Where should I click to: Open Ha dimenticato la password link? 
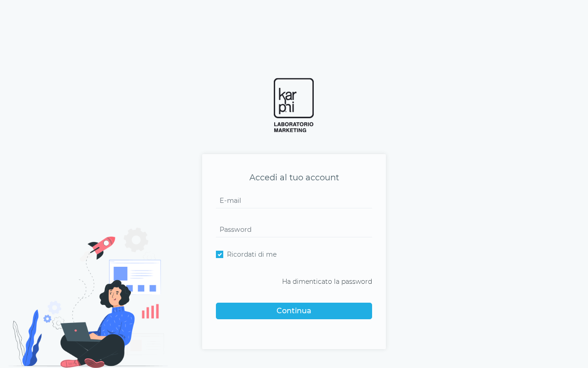point(327,282)
